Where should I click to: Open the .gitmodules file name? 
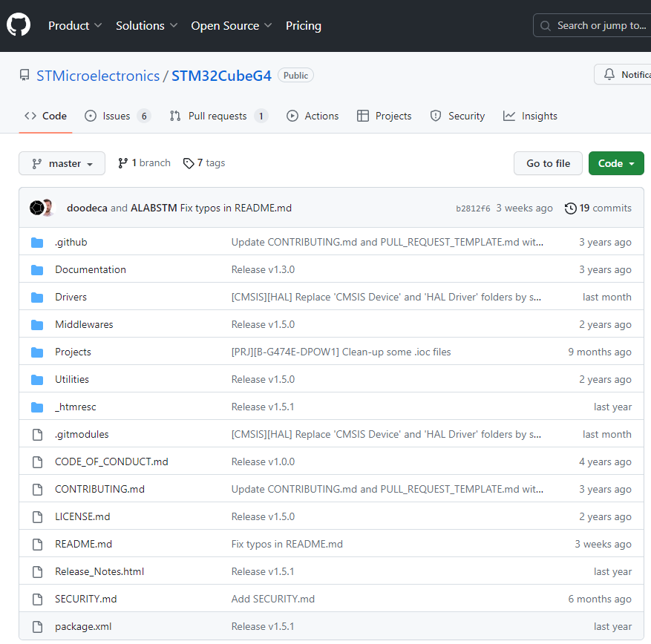(82, 435)
